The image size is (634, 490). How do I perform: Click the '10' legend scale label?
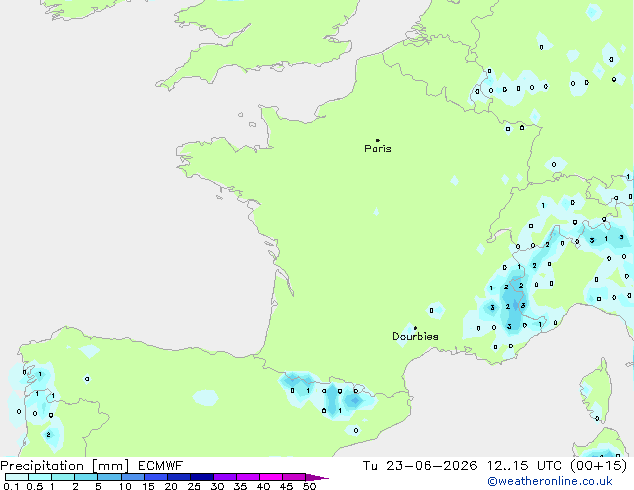(125, 486)
